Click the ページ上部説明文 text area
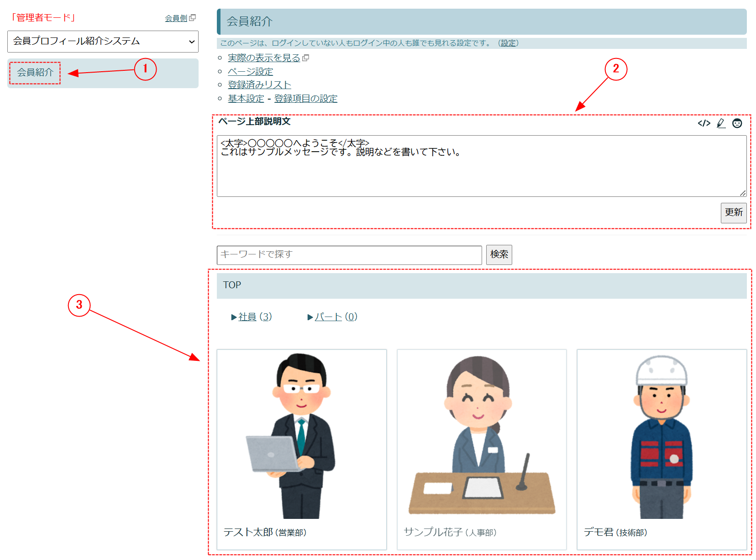The width and height of the screenshot is (756, 560). [481, 166]
